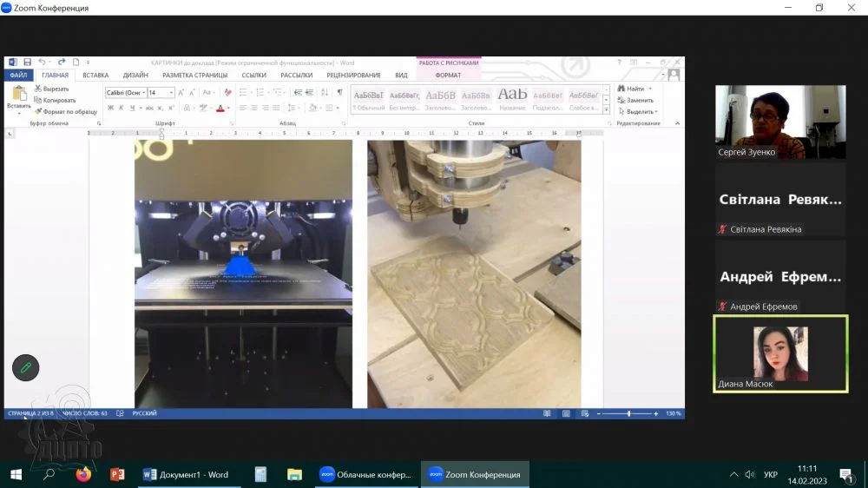The width and height of the screenshot is (868, 488).
Task: Click the Заменить replace button
Action: (x=635, y=100)
